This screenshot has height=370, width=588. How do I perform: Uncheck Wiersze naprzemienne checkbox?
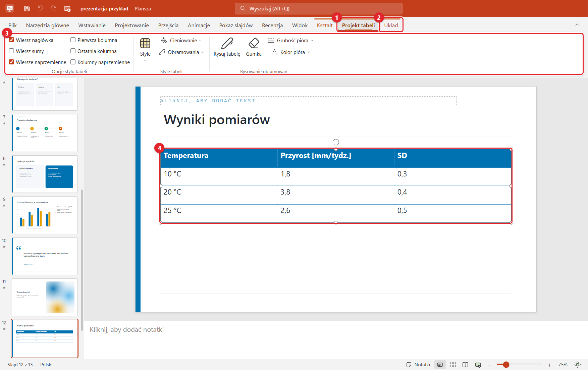tap(11, 62)
